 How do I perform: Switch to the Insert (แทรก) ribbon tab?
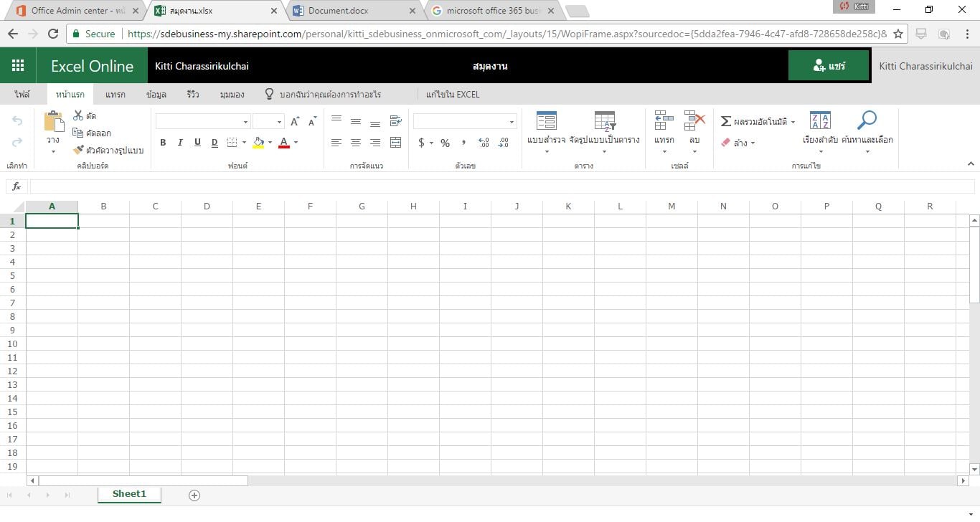click(x=115, y=95)
